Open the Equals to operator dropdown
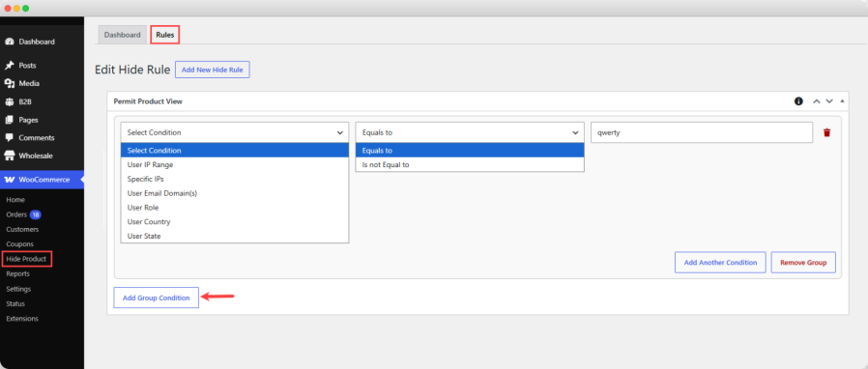 click(470, 132)
